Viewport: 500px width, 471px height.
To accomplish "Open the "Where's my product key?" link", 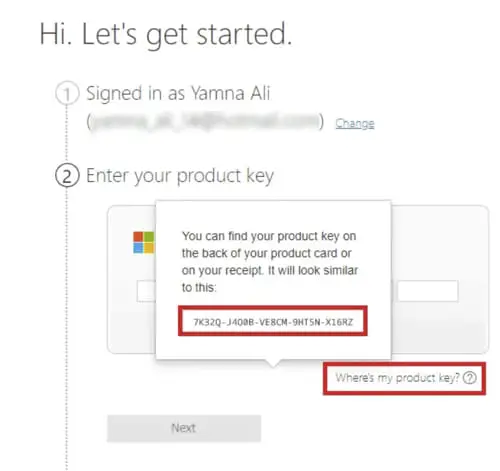I will (397, 378).
